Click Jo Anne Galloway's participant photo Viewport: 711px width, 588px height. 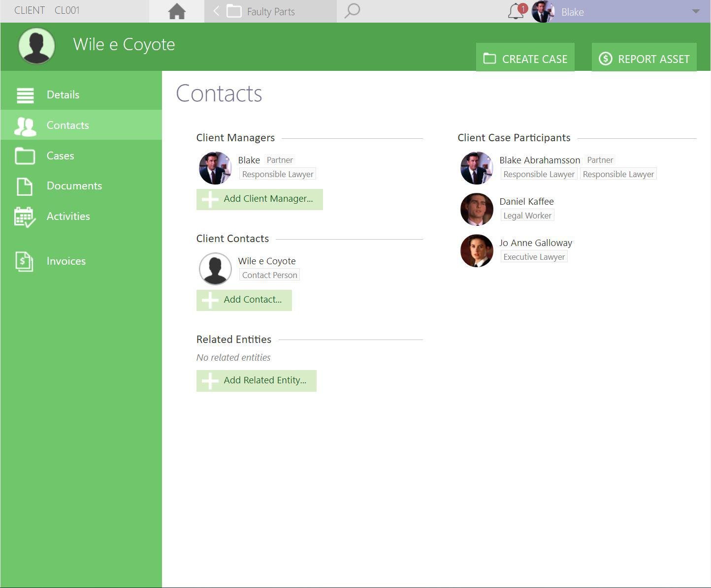click(x=477, y=250)
